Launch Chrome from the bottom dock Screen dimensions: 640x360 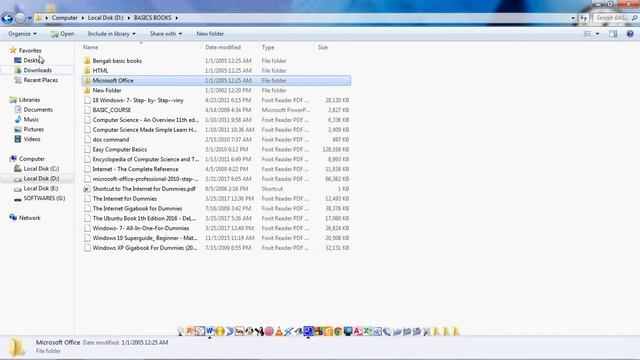click(x=338, y=331)
